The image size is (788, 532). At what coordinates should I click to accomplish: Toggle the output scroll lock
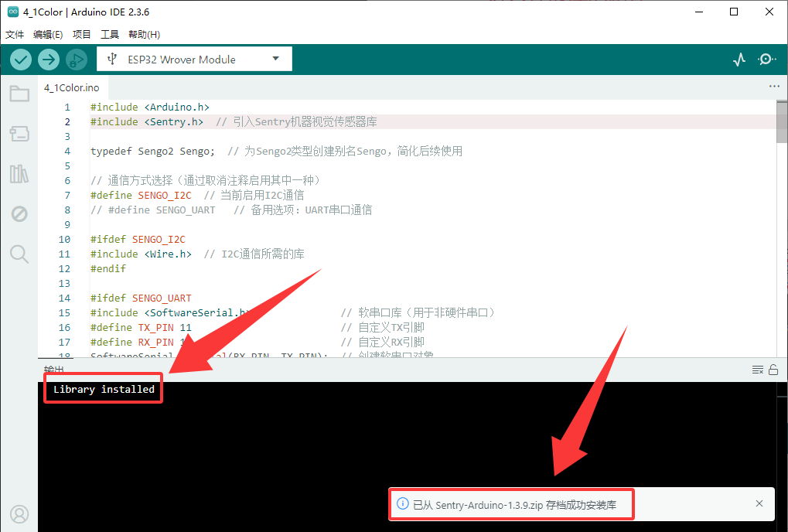[x=773, y=370]
